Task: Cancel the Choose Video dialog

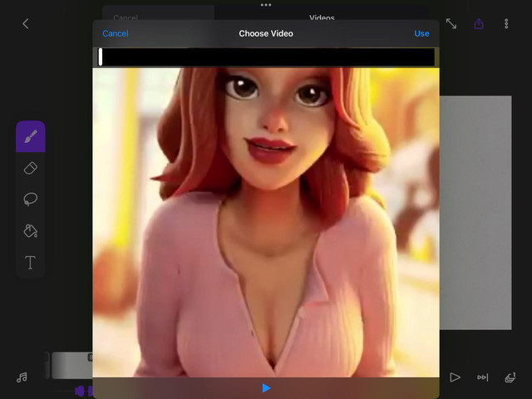Action: coord(116,33)
